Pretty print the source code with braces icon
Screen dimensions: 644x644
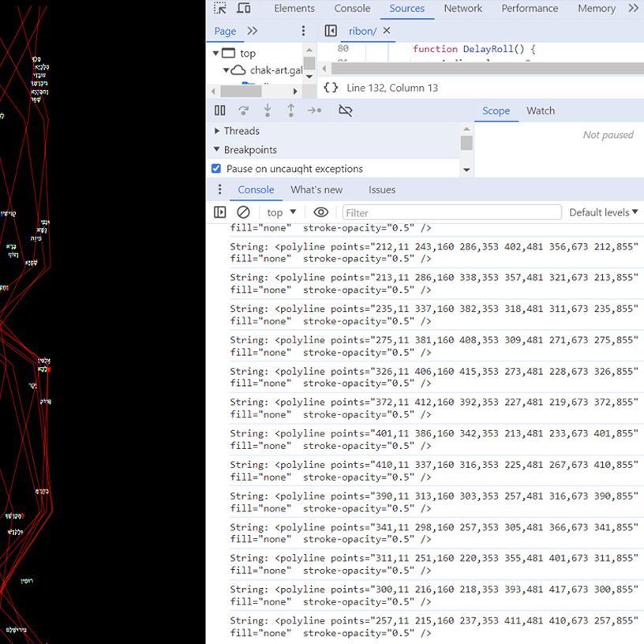331,88
